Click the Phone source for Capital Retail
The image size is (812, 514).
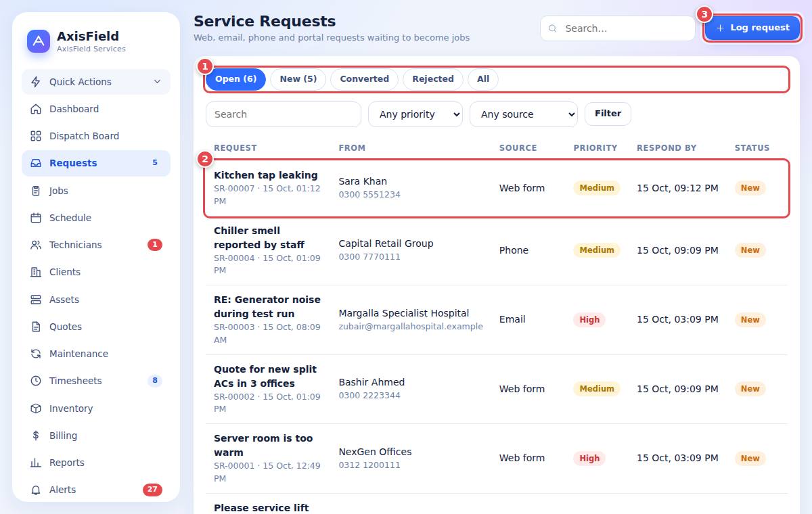pyautogui.click(x=514, y=250)
